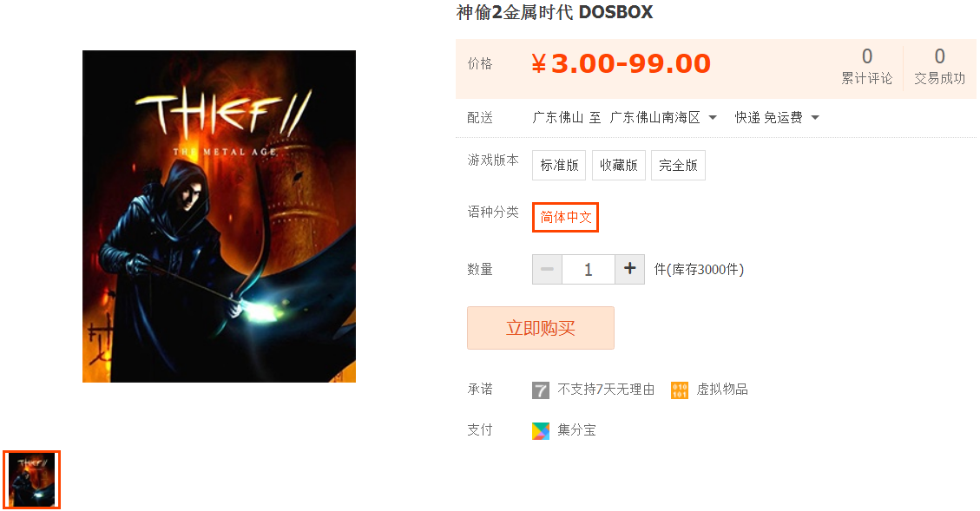Increase quantity with the plus button
This screenshot has height=511, width=980.
(x=630, y=269)
